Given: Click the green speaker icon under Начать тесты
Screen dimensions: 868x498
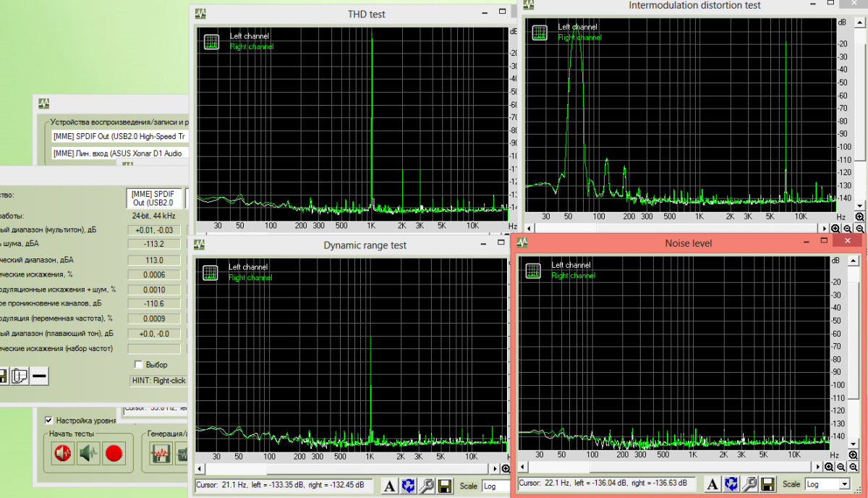Looking at the screenshot, I should 88,454.
